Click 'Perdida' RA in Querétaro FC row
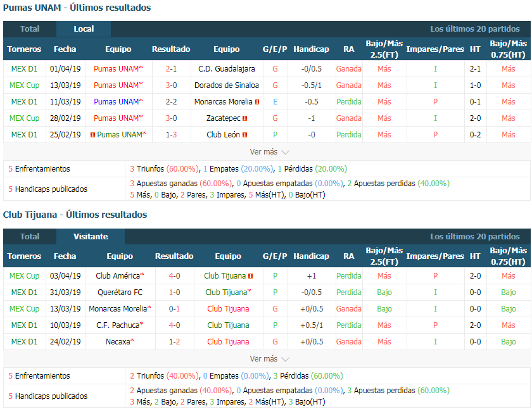Screen dimensions: 532x409 coord(349,293)
